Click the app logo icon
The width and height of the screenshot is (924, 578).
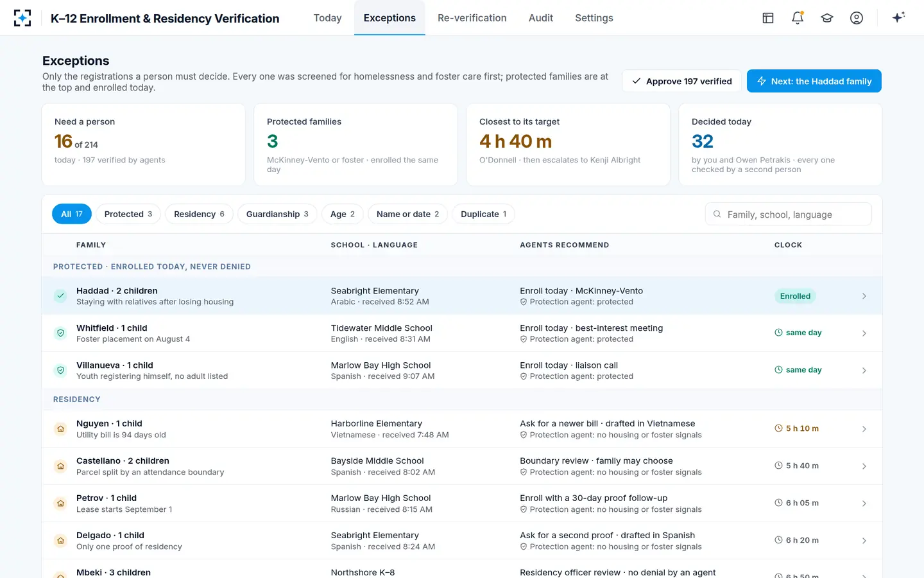point(22,18)
